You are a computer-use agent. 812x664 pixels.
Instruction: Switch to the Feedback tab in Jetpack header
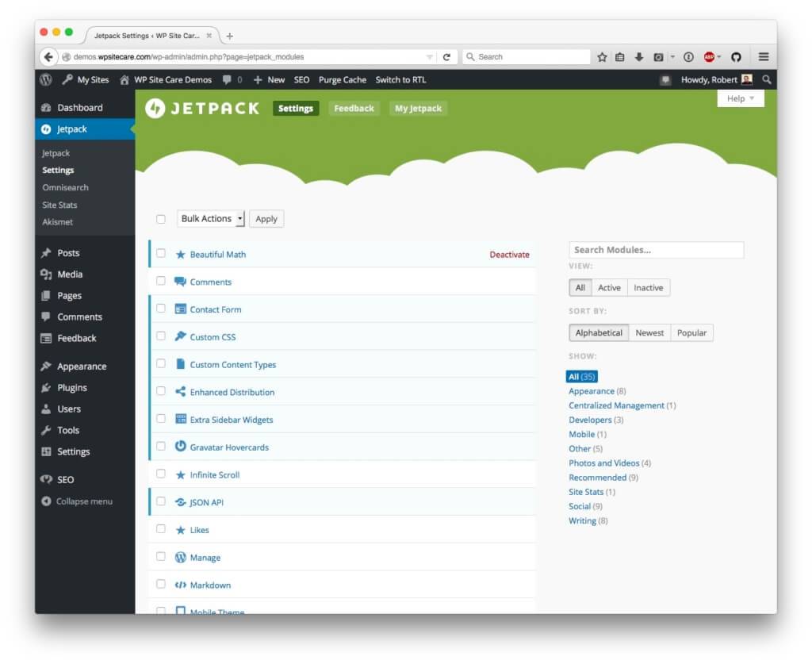pyautogui.click(x=354, y=108)
